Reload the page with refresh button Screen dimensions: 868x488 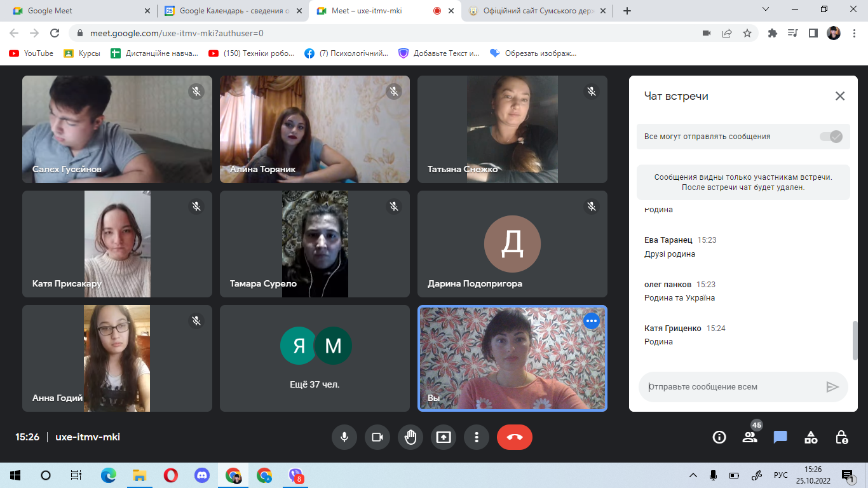pos(55,33)
